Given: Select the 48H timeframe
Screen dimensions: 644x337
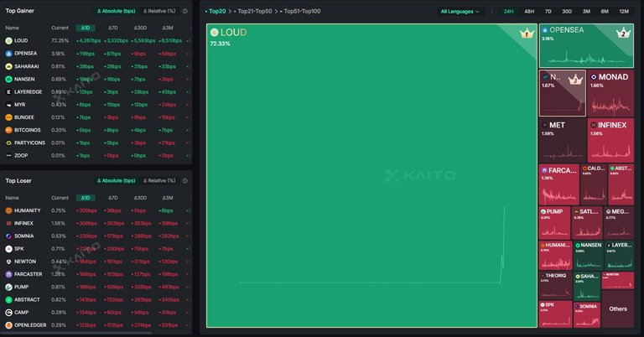Looking at the screenshot, I should [529, 12].
